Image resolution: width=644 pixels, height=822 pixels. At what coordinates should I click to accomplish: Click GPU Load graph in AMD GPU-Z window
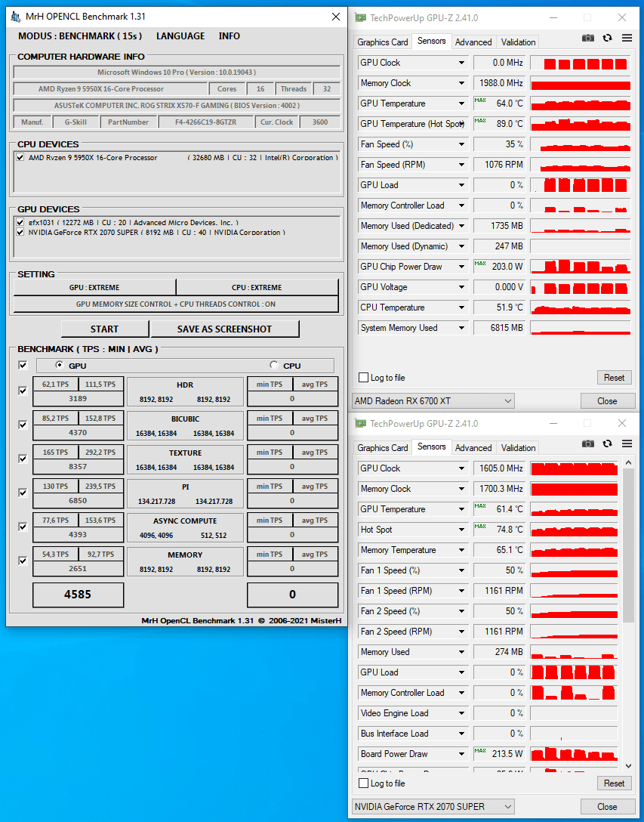580,185
